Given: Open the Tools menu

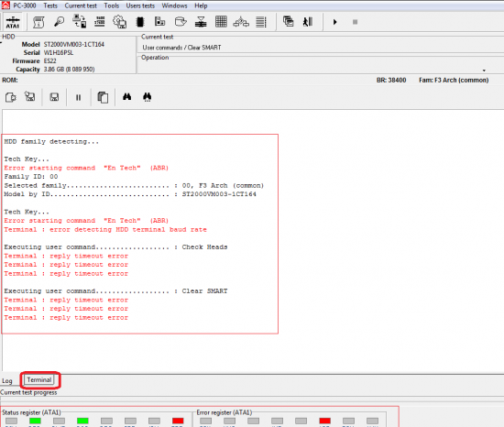Looking at the screenshot, I should [x=112, y=5].
